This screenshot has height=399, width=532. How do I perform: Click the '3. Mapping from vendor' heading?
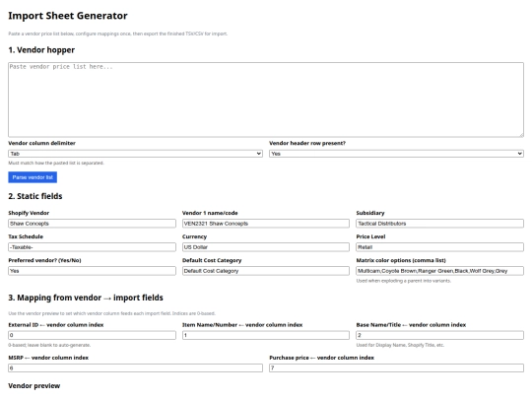(x=86, y=298)
